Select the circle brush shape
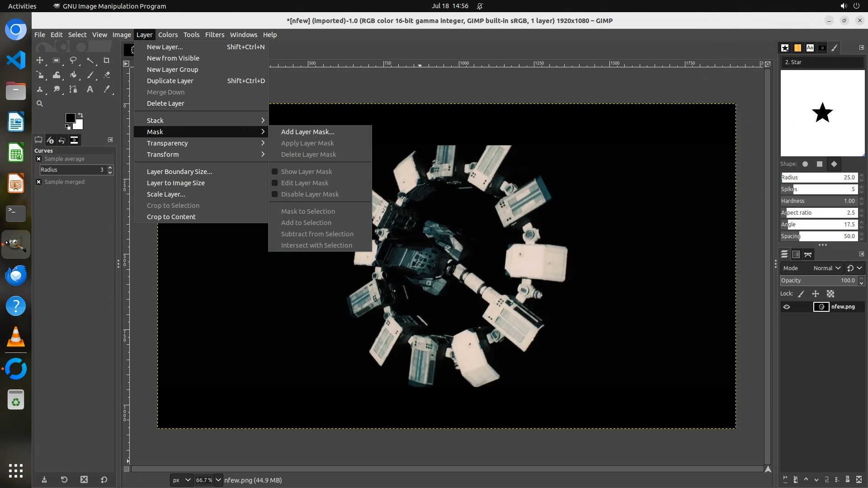 coord(805,164)
